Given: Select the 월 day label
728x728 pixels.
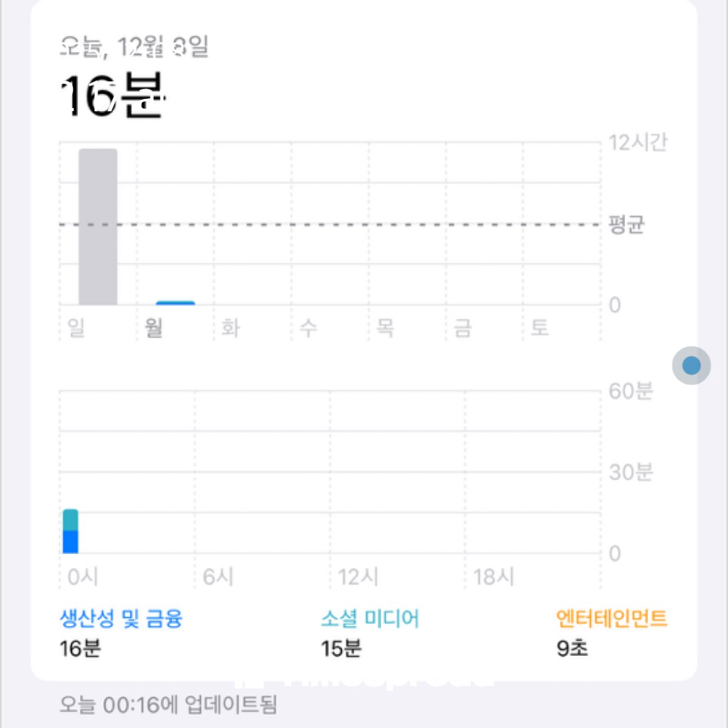Looking at the screenshot, I should tap(153, 328).
